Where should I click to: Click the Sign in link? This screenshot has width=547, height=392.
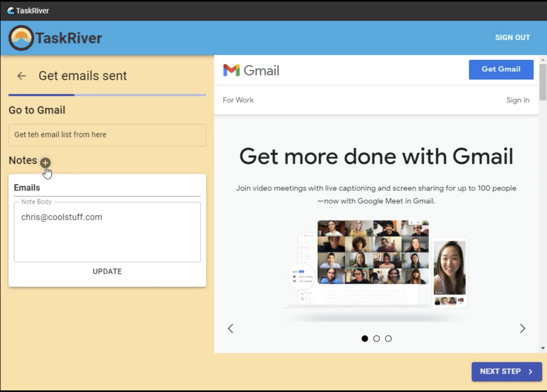pyautogui.click(x=518, y=100)
